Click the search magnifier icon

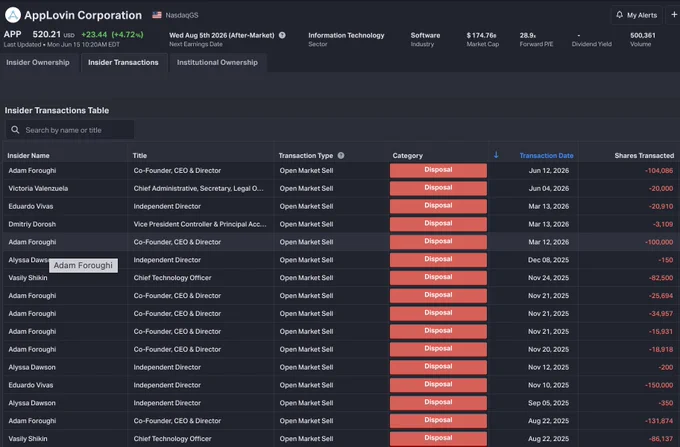coord(15,130)
